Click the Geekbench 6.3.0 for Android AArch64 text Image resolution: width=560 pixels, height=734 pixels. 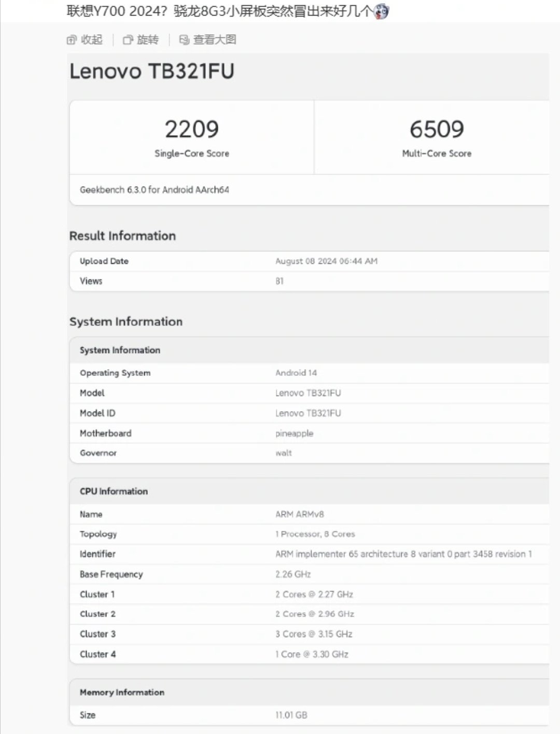point(155,190)
